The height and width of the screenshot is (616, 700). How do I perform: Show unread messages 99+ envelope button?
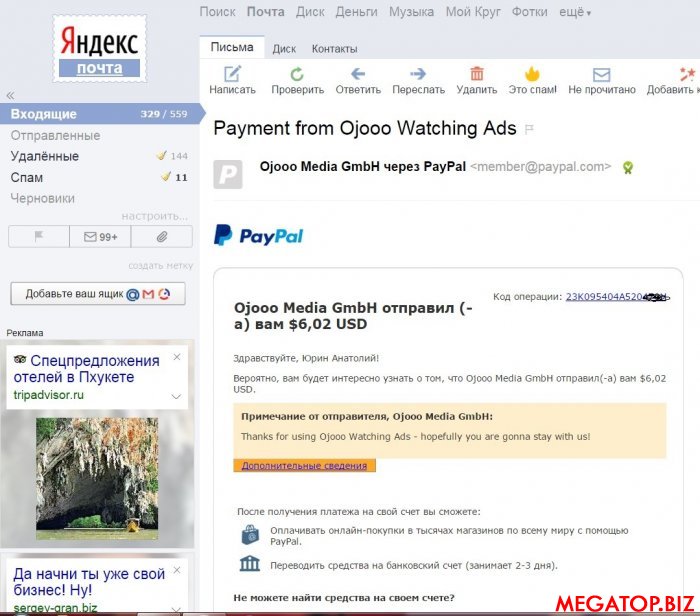pyautogui.click(x=100, y=236)
